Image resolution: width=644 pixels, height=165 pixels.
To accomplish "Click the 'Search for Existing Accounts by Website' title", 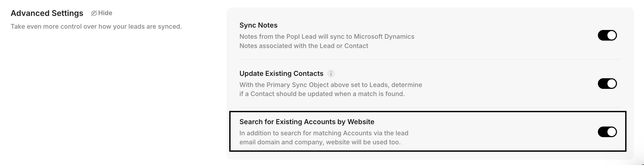I will pyautogui.click(x=307, y=122).
